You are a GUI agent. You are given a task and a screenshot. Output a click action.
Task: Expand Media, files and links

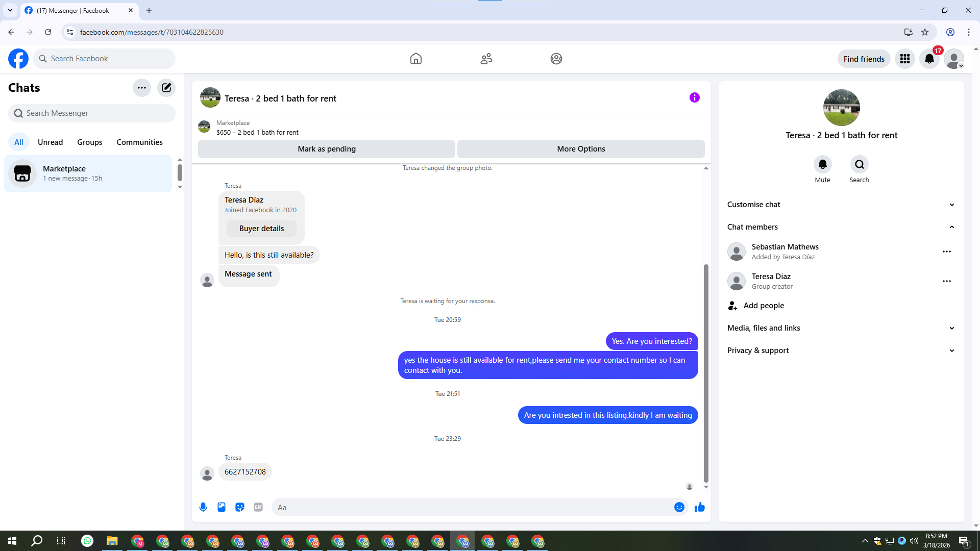[x=951, y=328]
